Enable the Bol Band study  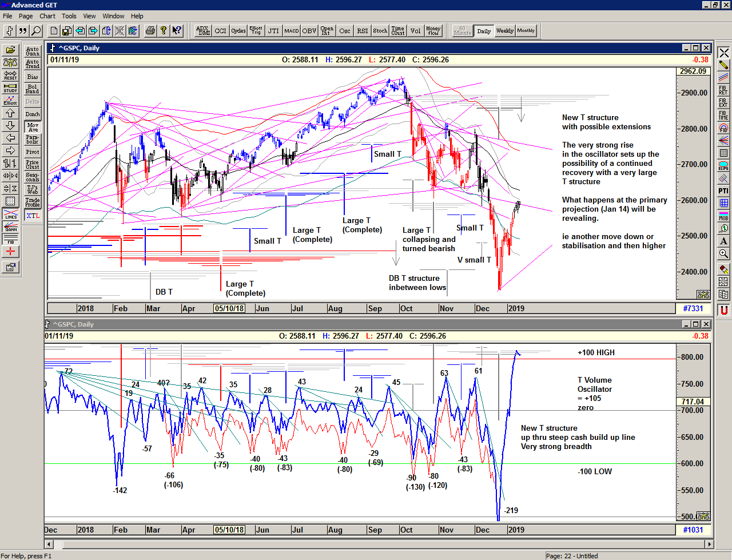[x=33, y=89]
